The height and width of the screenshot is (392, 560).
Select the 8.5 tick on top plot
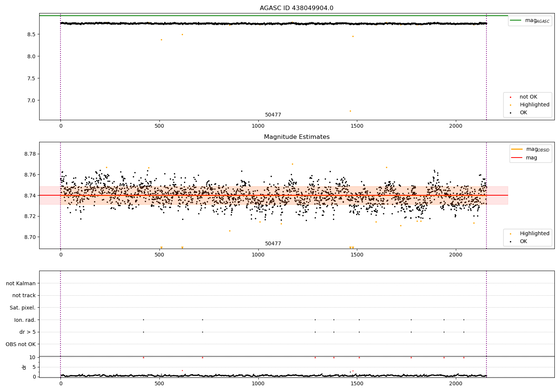click(x=31, y=34)
